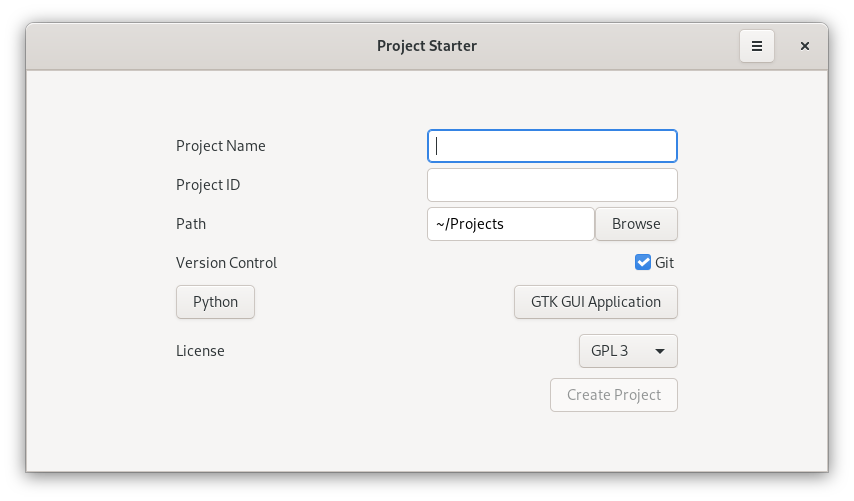Click the Path field showing ~/Projects
This screenshot has width=854, height=501.
click(511, 224)
